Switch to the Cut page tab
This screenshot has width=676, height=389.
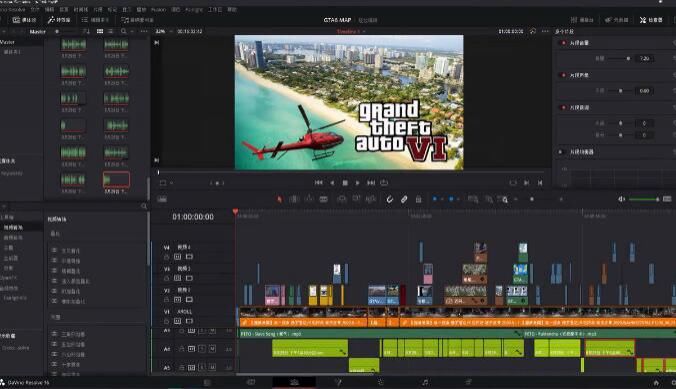point(250,382)
